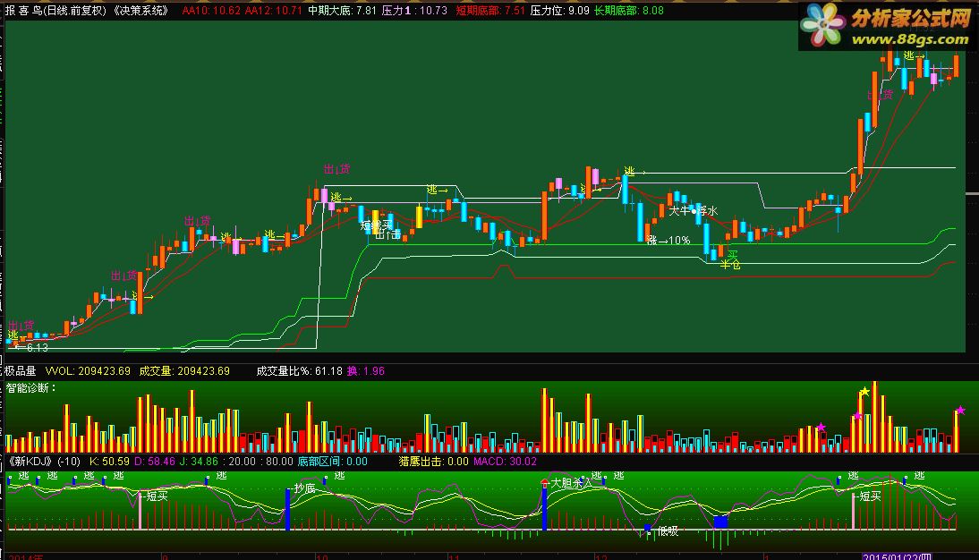Select stock title 报喜鸟(日线.前复权)
Viewport: 979px width, 560px height.
(56, 11)
